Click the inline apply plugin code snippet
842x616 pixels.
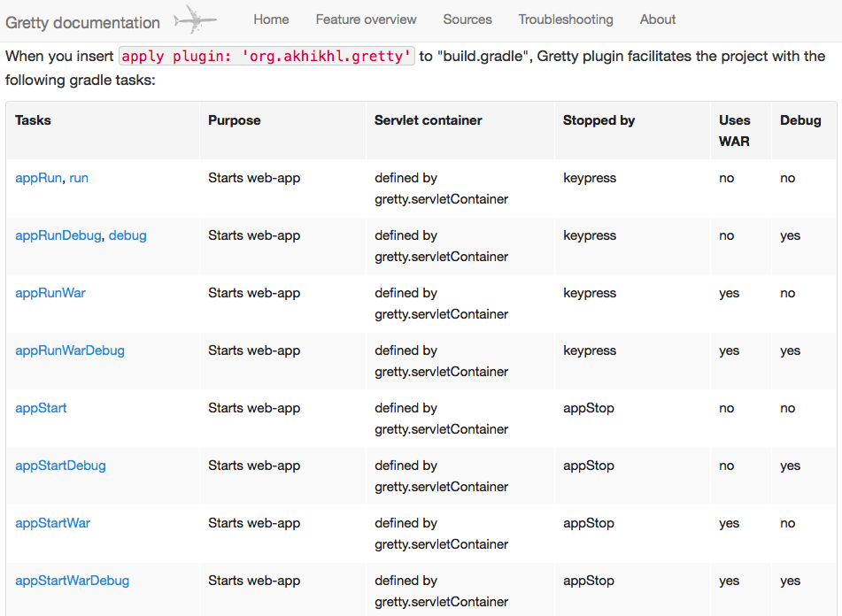coord(267,57)
